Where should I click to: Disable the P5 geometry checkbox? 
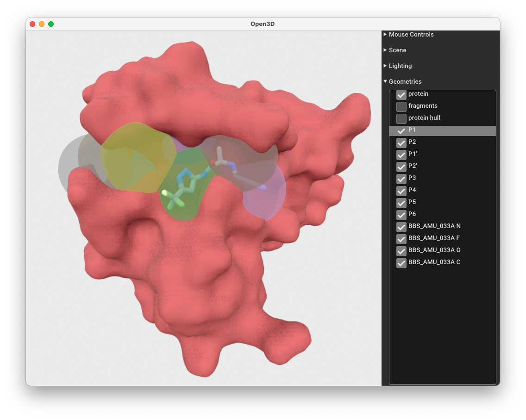[401, 203]
